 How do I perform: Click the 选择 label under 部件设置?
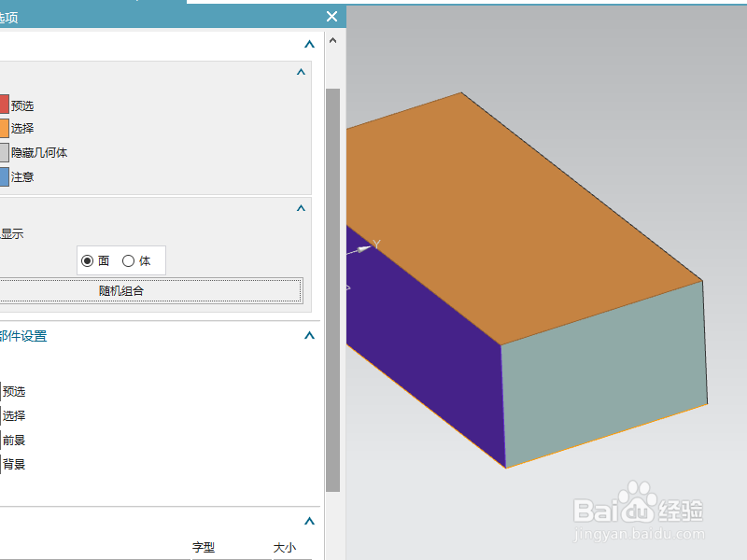pyautogui.click(x=14, y=415)
